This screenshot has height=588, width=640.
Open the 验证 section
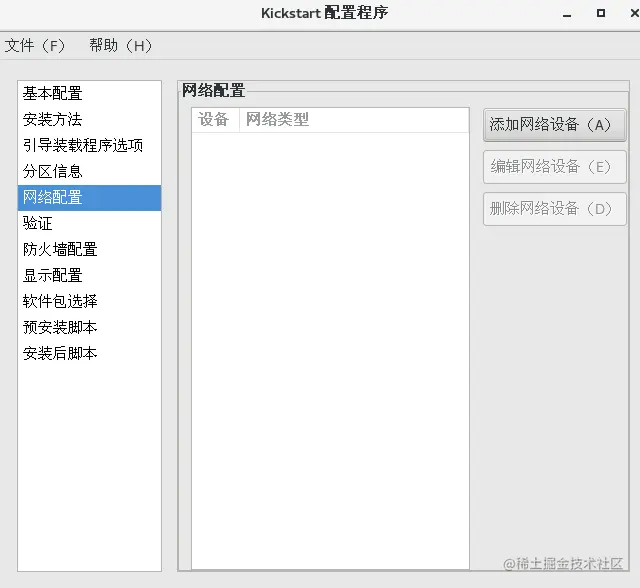(89, 224)
